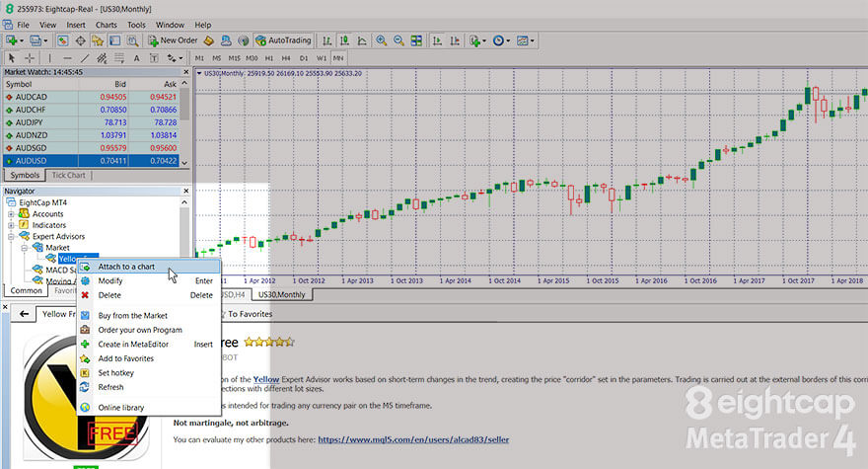Select the equidistant channel tool
Image resolution: width=868 pixels, height=469 pixels.
(x=102, y=57)
